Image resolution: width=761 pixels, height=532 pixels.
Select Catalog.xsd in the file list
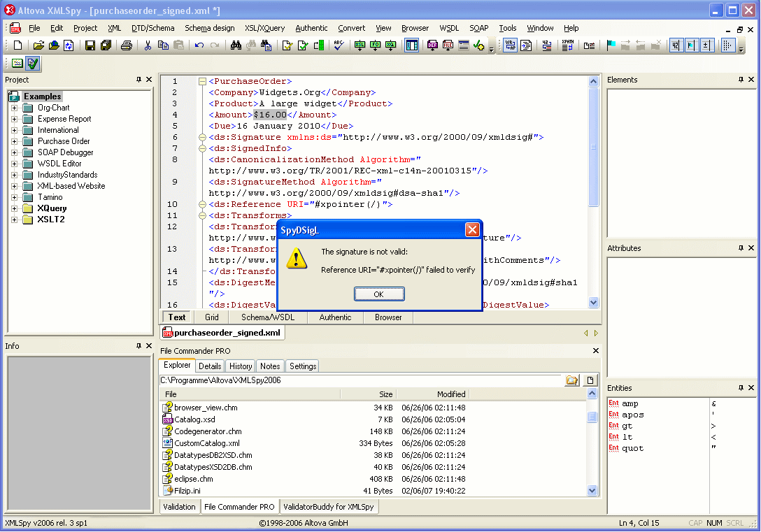[x=194, y=419]
